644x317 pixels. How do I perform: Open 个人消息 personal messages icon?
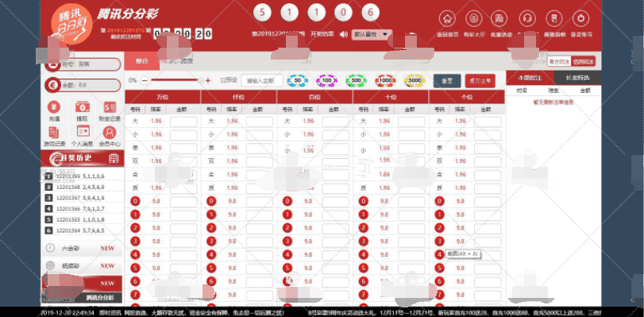click(x=83, y=132)
